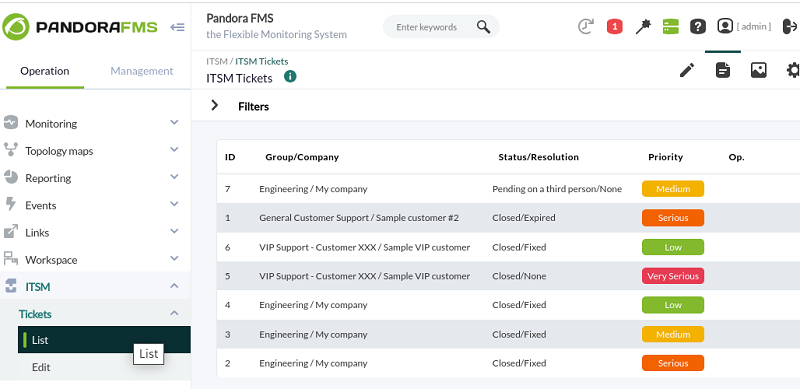Open the question mark help icon
This screenshot has width=800, height=389.
[697, 27]
